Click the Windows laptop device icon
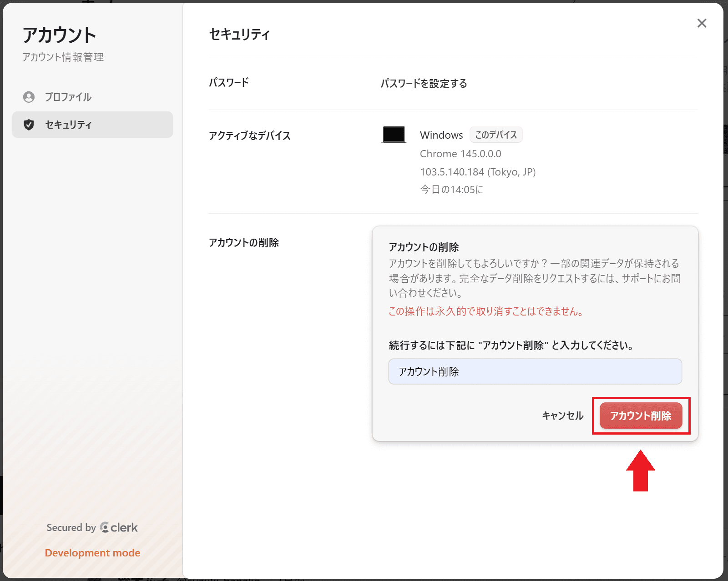Viewport: 728px width, 581px height. tap(394, 135)
